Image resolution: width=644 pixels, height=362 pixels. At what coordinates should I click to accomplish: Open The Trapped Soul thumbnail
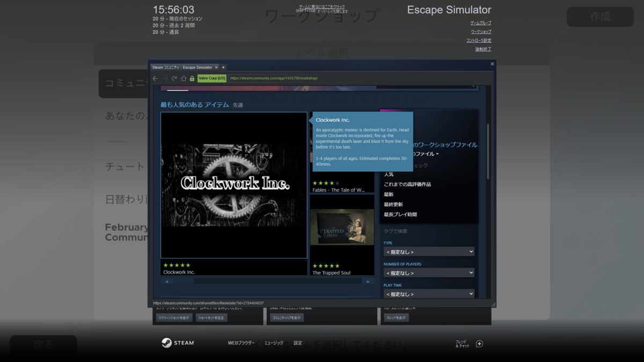pyautogui.click(x=342, y=227)
